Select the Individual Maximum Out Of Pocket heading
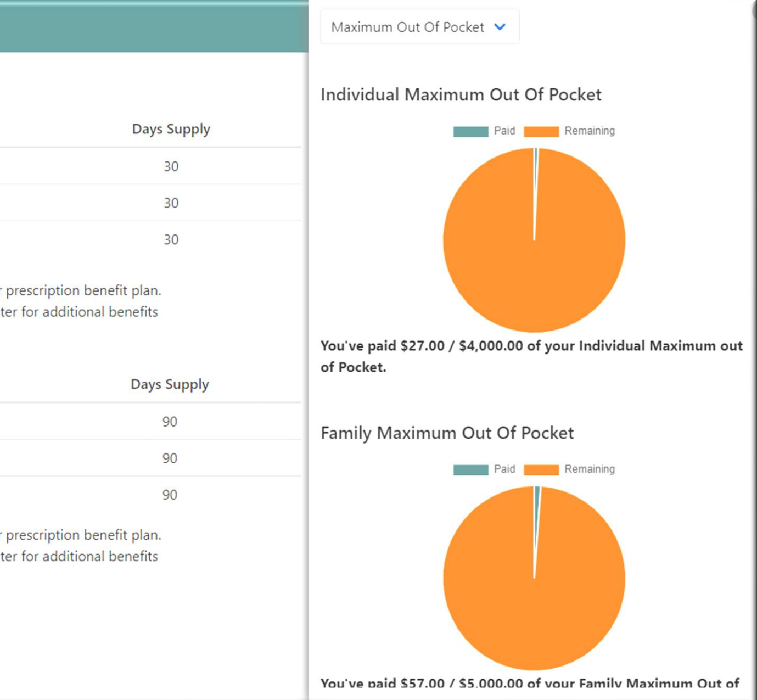 pyautogui.click(x=461, y=94)
